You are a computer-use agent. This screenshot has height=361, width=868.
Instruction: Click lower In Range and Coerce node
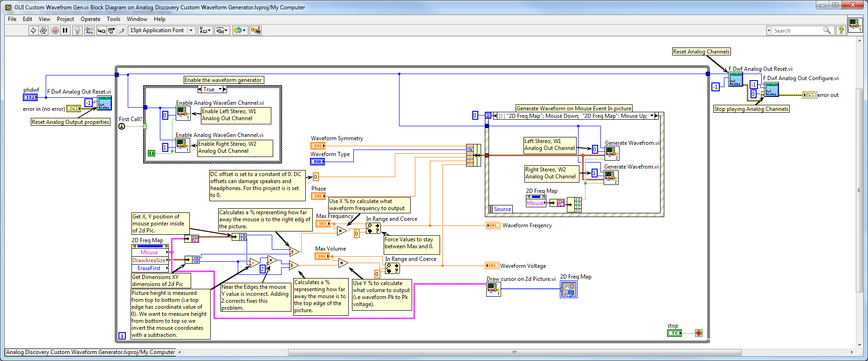click(393, 268)
